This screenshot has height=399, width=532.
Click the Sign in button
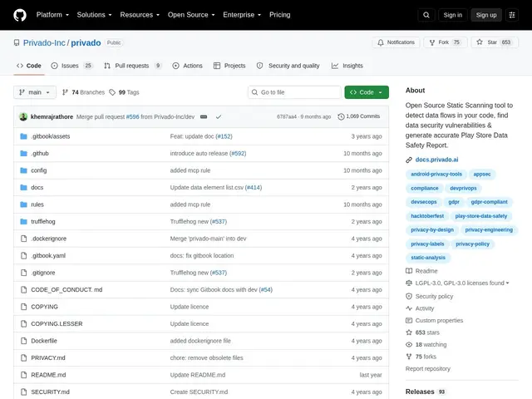tap(452, 15)
